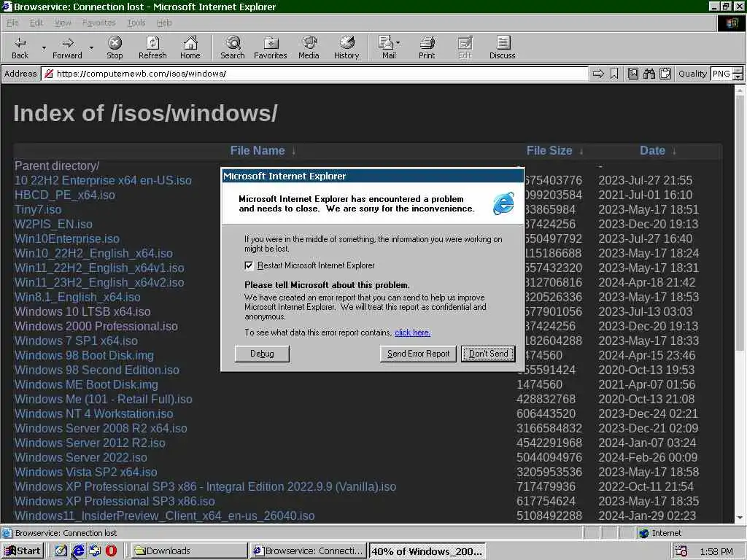Screen dimensions: 747x560
Task: Click the system tray icon by clock
Action: click(681, 551)
